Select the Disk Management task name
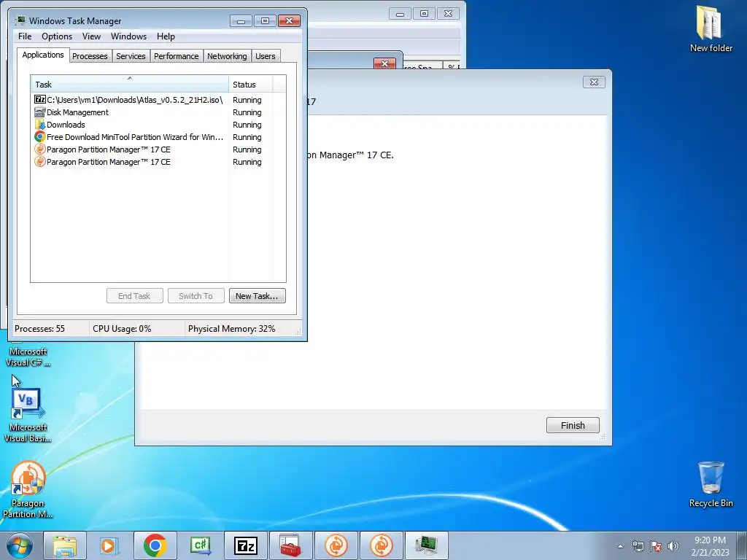This screenshot has height=560, width=747. (x=77, y=112)
